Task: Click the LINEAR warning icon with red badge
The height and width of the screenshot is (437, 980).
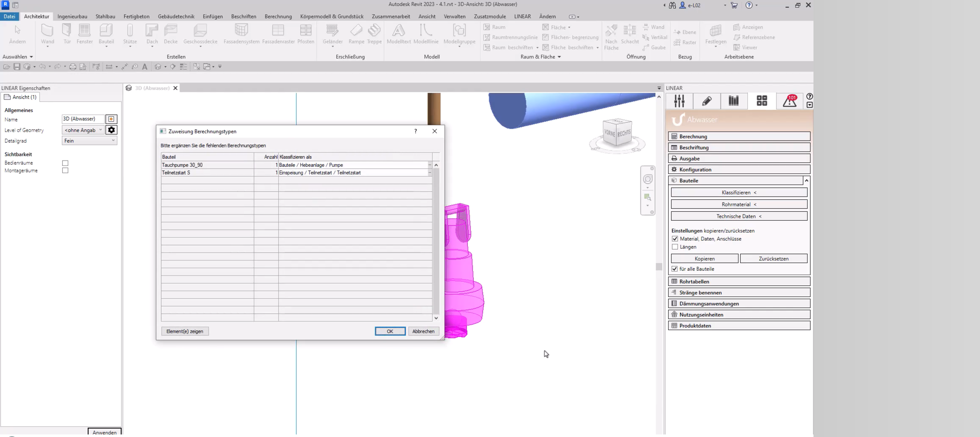Action: 790,101
